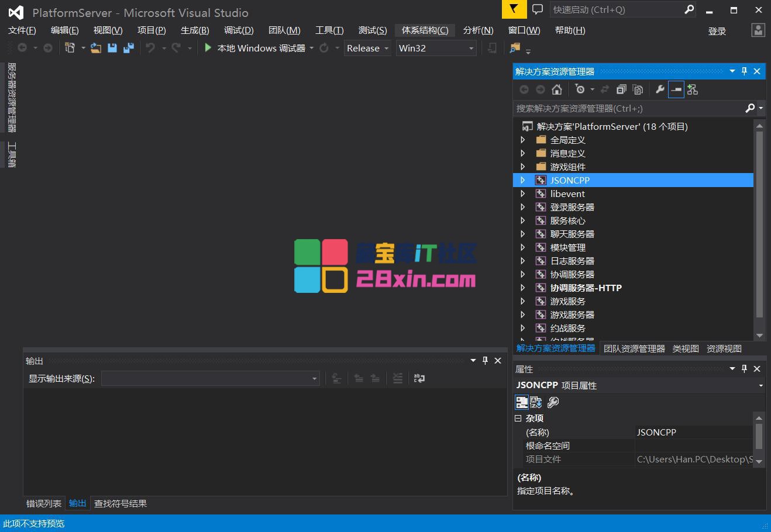Viewport: 771px width, 532px height.
Task: Open the Property Pages wrench icon
Action: pyautogui.click(x=553, y=402)
